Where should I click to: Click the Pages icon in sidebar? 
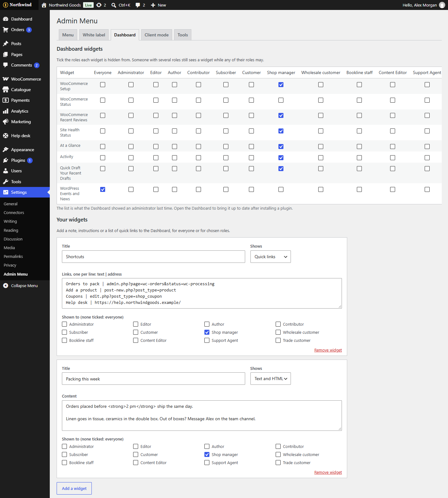point(6,54)
